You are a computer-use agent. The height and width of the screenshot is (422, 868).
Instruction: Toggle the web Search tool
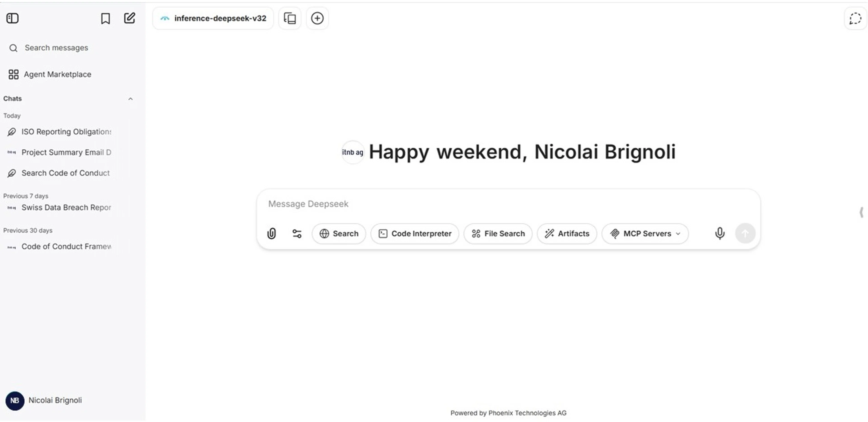click(x=339, y=234)
